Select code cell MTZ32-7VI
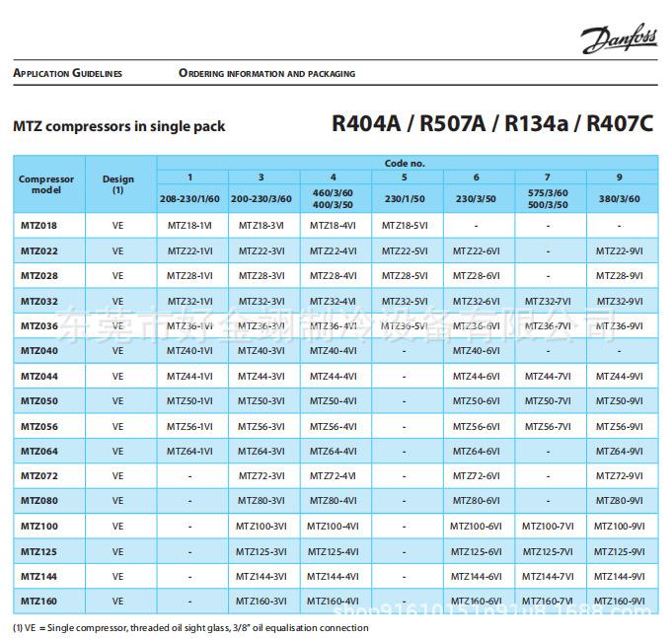This screenshot has height=638, width=672. (x=548, y=301)
